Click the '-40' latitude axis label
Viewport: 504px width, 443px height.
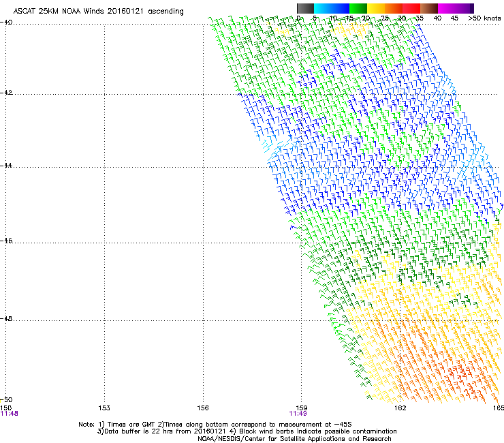point(6,22)
